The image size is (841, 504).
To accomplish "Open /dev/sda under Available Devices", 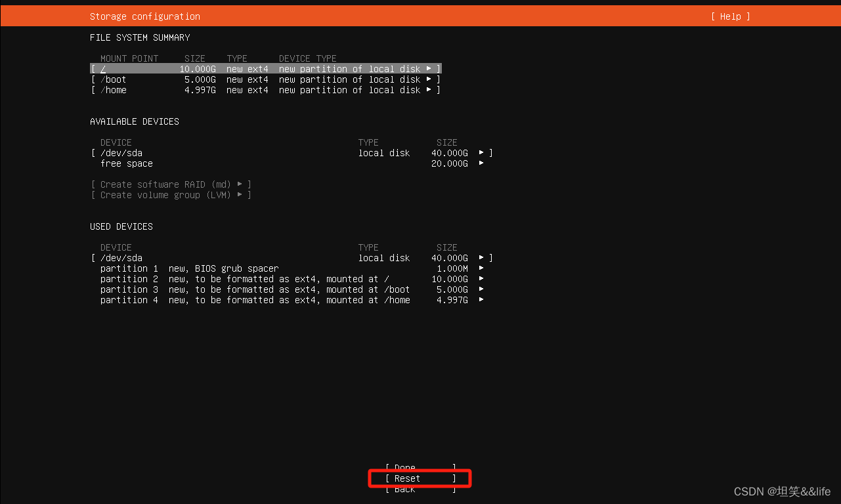I will coord(291,153).
